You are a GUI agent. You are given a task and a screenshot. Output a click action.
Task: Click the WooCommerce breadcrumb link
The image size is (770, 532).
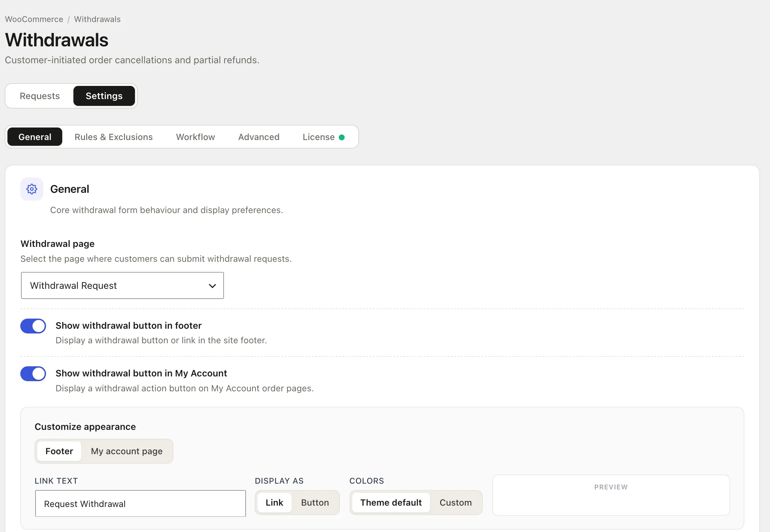pyautogui.click(x=34, y=19)
